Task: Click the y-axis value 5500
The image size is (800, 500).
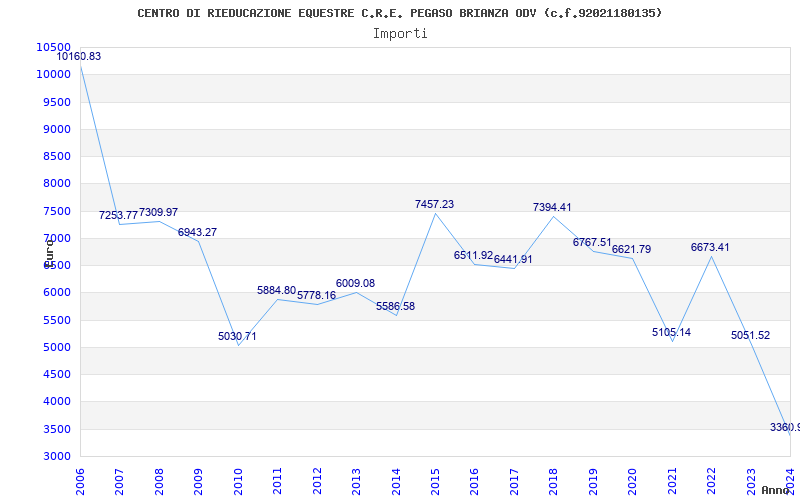Action: 56,320
